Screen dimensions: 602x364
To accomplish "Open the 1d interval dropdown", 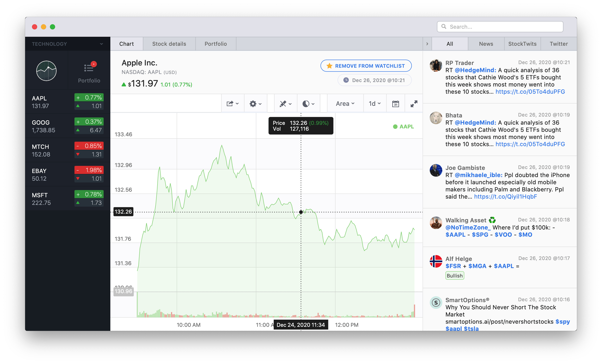I will (375, 104).
